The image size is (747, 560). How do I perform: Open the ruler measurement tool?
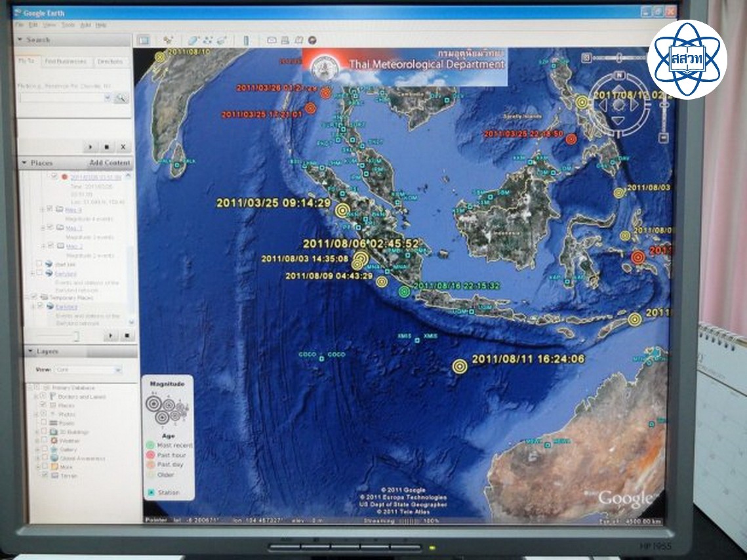(246, 40)
